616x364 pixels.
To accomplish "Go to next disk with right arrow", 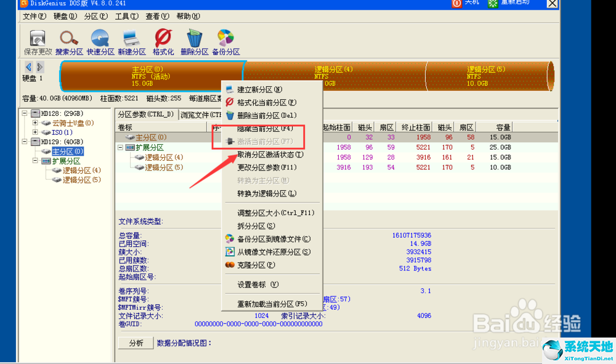I will pos(39,67).
